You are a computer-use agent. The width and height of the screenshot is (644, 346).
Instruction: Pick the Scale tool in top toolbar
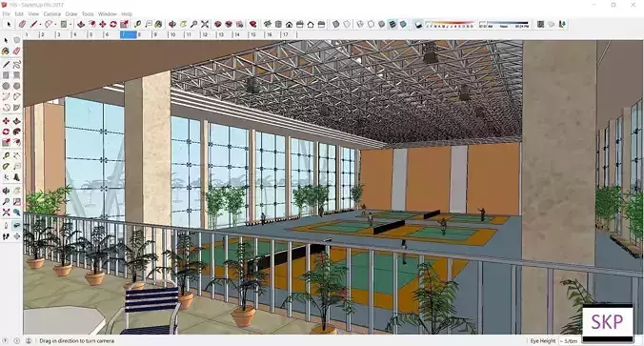tap(124, 24)
